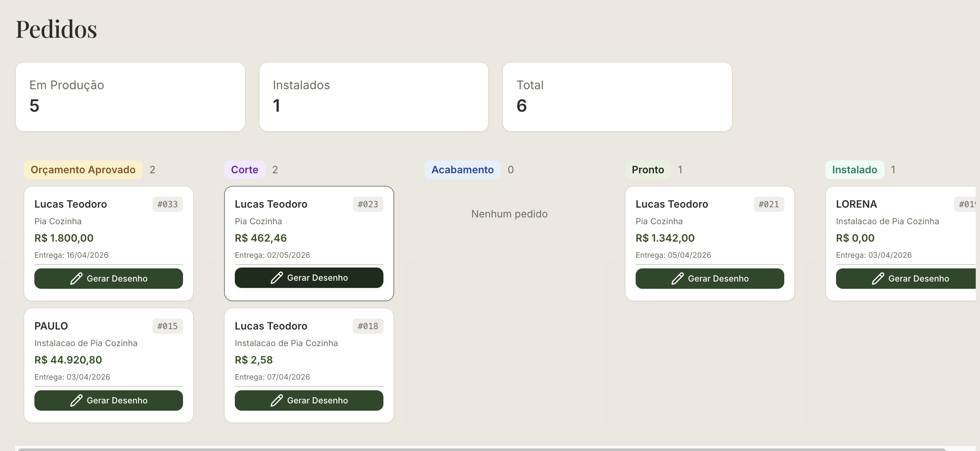Screen dimensions: 980x451
Task: Click the #018 order badge
Action: (x=368, y=326)
